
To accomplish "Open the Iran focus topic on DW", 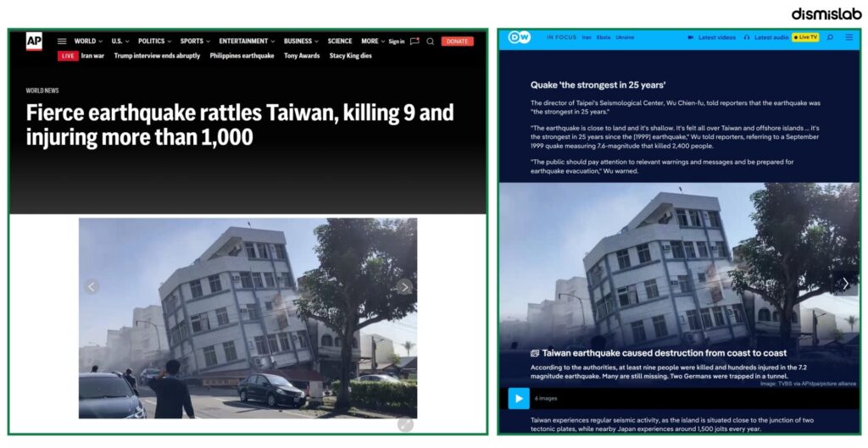I will pyautogui.click(x=587, y=37).
